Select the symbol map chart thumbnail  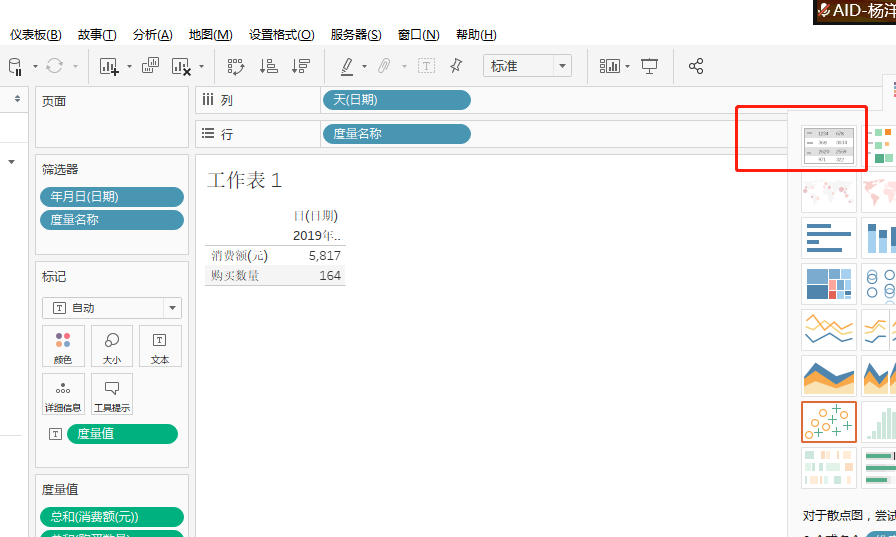(x=829, y=191)
